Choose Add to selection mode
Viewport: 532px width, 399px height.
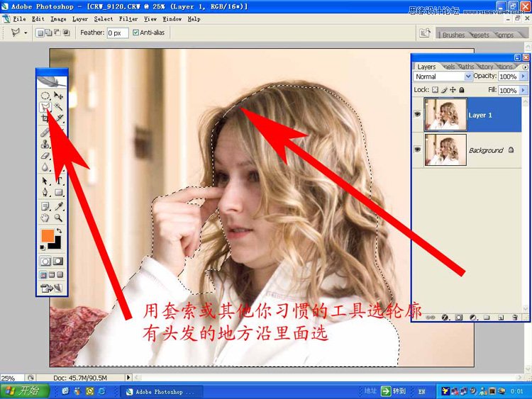(x=48, y=33)
